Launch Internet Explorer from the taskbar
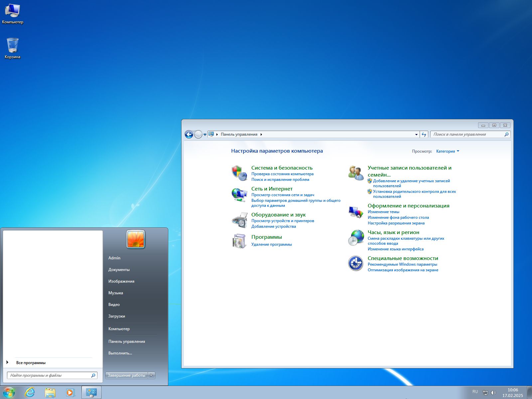 (x=31, y=392)
